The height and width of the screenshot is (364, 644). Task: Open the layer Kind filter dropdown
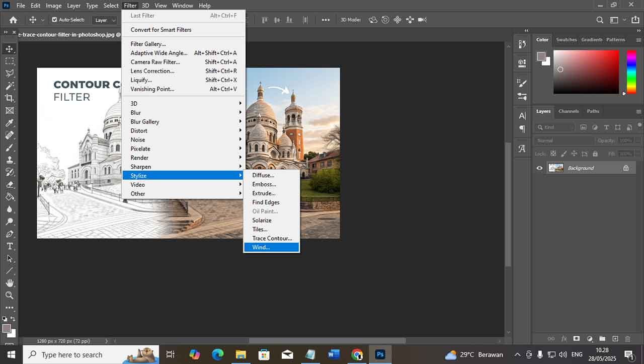(x=555, y=127)
